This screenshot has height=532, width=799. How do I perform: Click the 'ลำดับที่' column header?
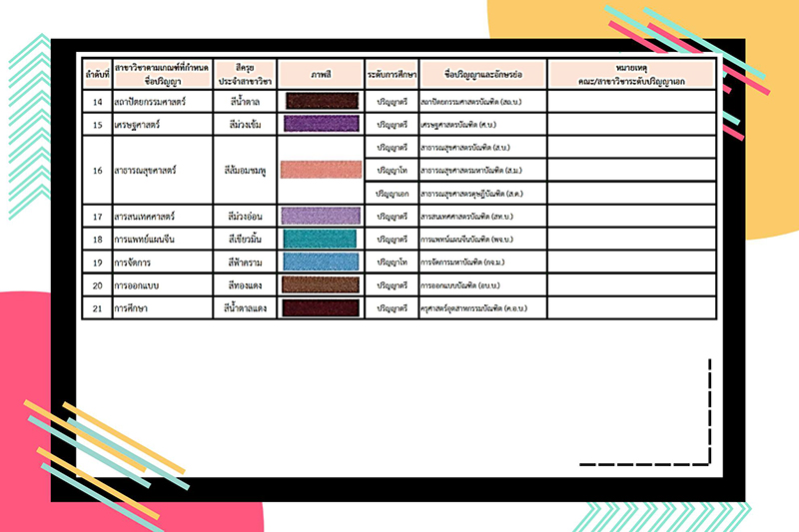(97, 74)
